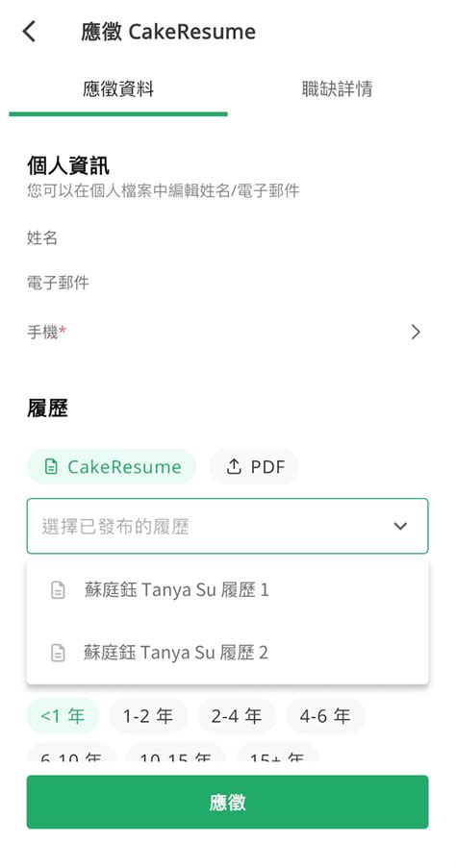456x868 pixels.
Task: Open the 手機 field chevron arrow
Action: (x=416, y=333)
